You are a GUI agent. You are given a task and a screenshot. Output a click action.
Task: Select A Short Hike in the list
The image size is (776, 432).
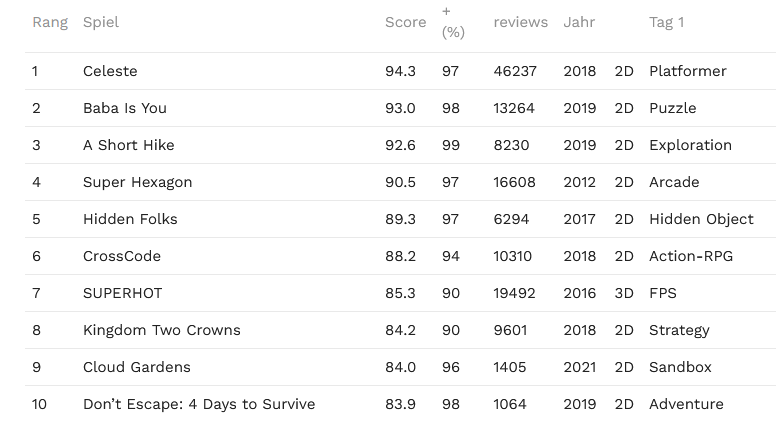coord(129,145)
